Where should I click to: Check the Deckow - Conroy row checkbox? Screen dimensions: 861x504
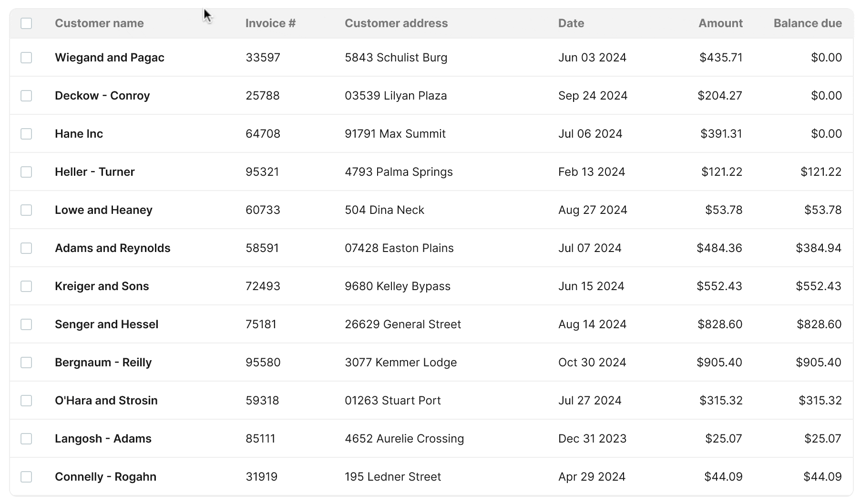coord(26,95)
